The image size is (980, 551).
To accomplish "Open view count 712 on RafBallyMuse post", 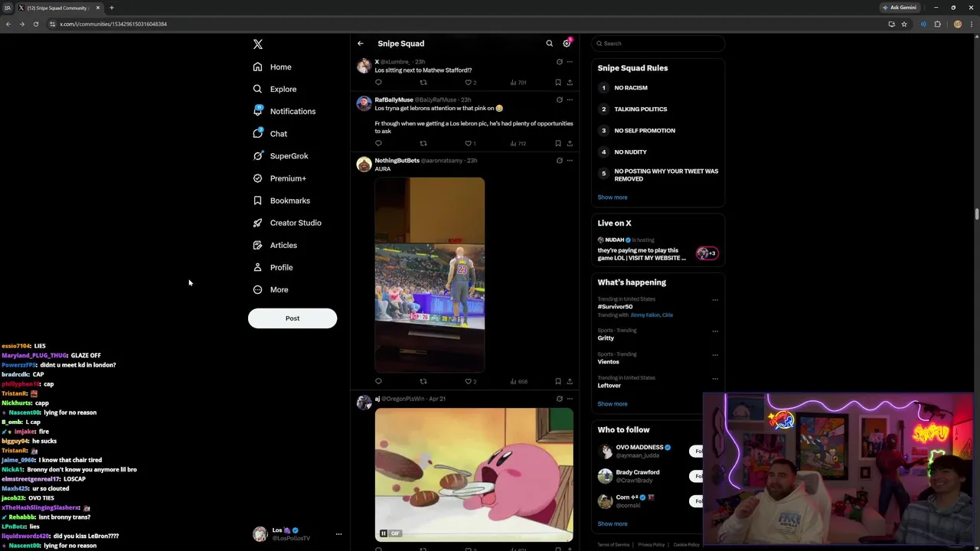I will click(x=518, y=143).
